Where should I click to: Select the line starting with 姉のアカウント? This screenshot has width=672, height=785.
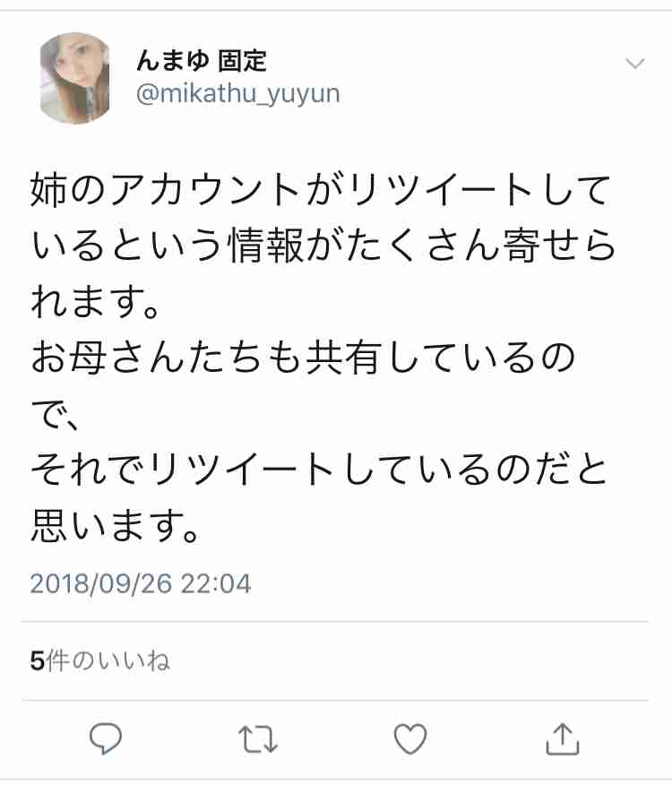coord(321,190)
